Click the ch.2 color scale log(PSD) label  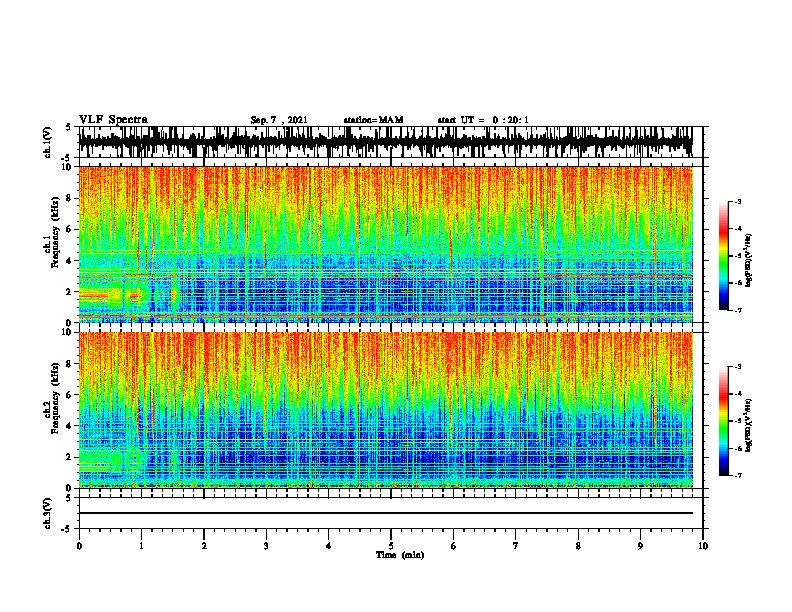(x=749, y=425)
